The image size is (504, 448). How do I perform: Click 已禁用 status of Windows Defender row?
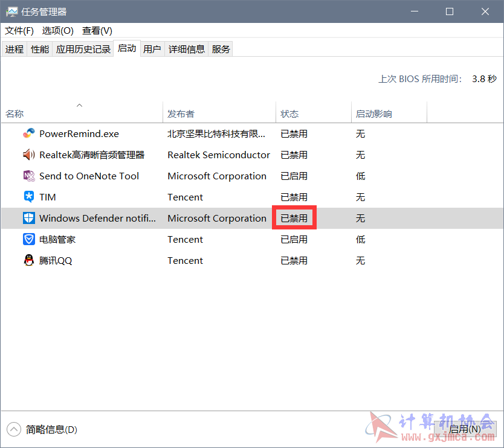(x=294, y=218)
